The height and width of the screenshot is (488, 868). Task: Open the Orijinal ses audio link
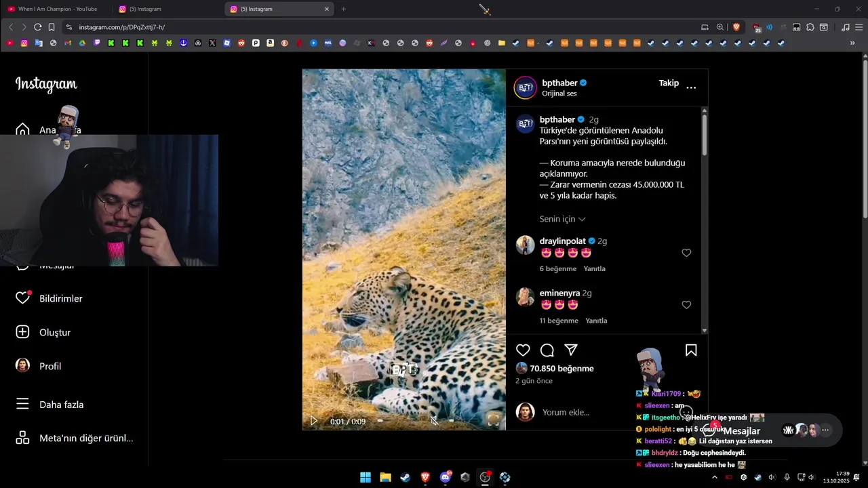[x=559, y=94]
